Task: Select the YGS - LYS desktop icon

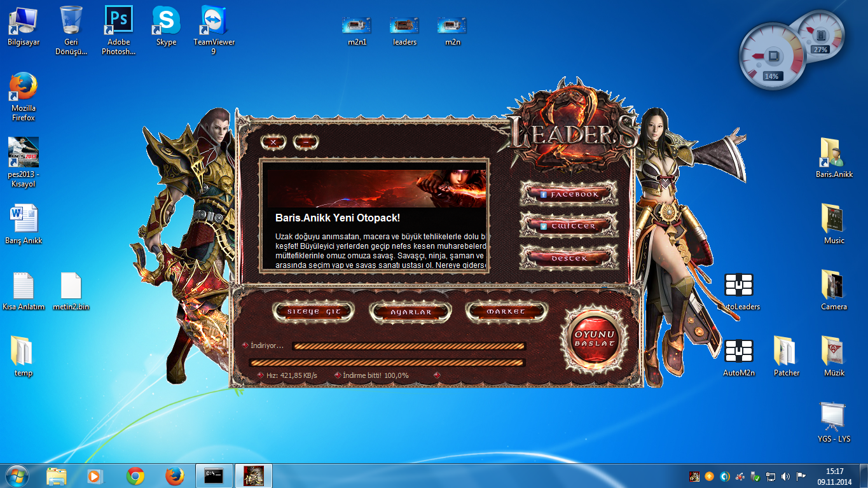Action: click(834, 422)
